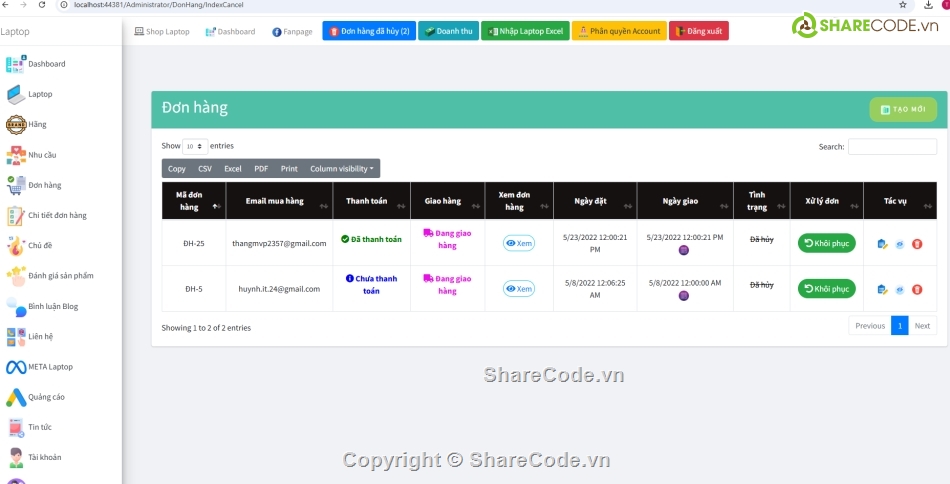The image size is (950, 484).
Task: Sort by Mã đơn hàng column
Action: coord(194,201)
